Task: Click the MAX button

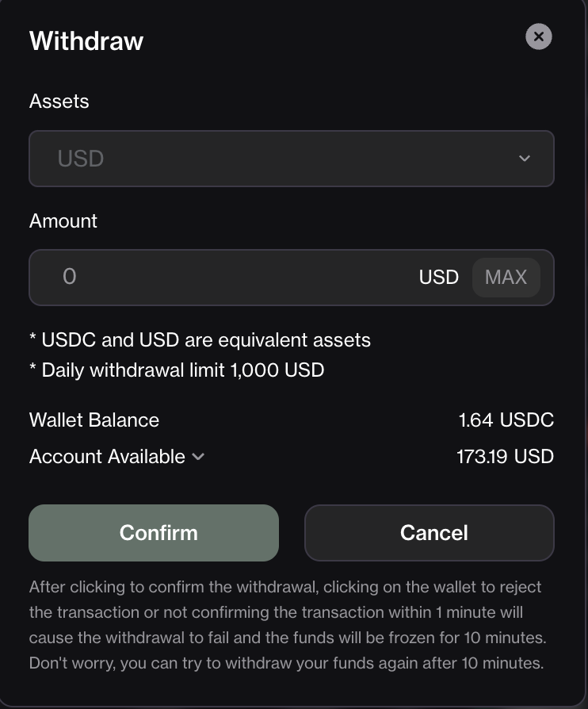Action: (x=506, y=278)
